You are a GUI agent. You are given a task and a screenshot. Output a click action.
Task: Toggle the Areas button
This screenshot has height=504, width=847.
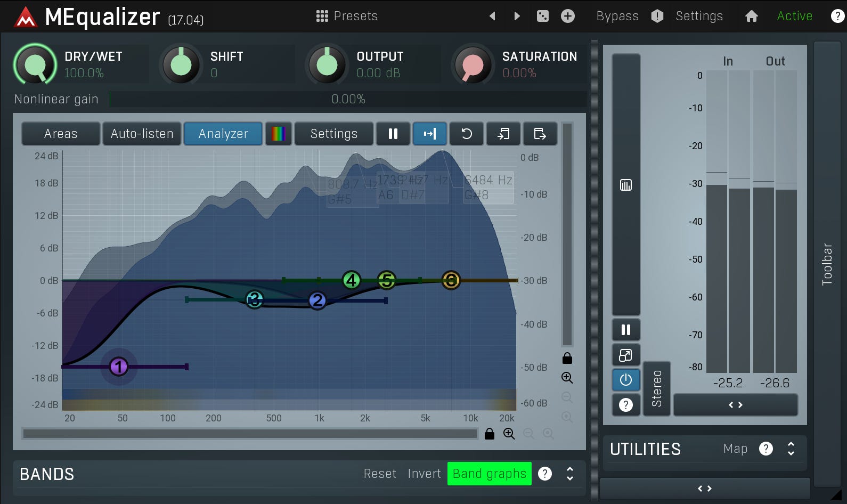[61, 134]
